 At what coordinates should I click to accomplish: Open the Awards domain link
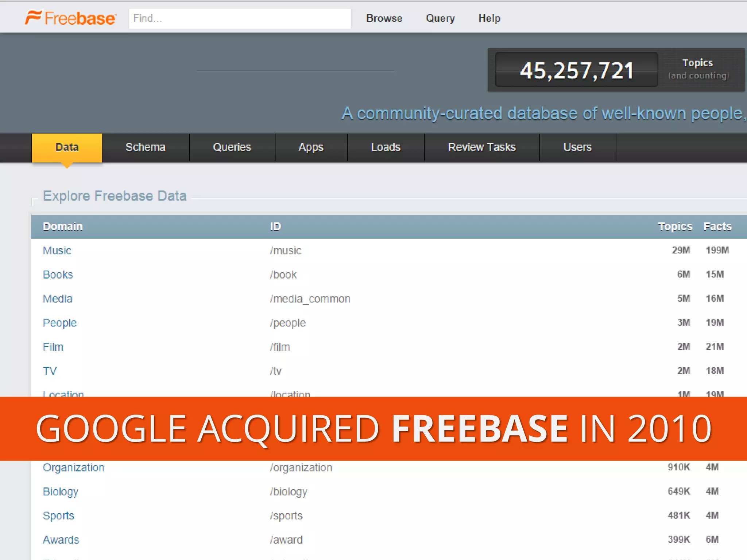pyautogui.click(x=61, y=540)
